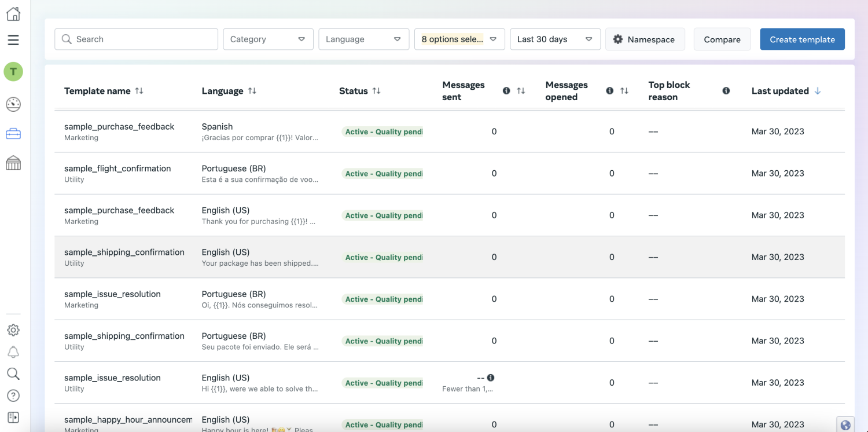Open the green T account avatar
This screenshot has height=432, width=868.
13,72
